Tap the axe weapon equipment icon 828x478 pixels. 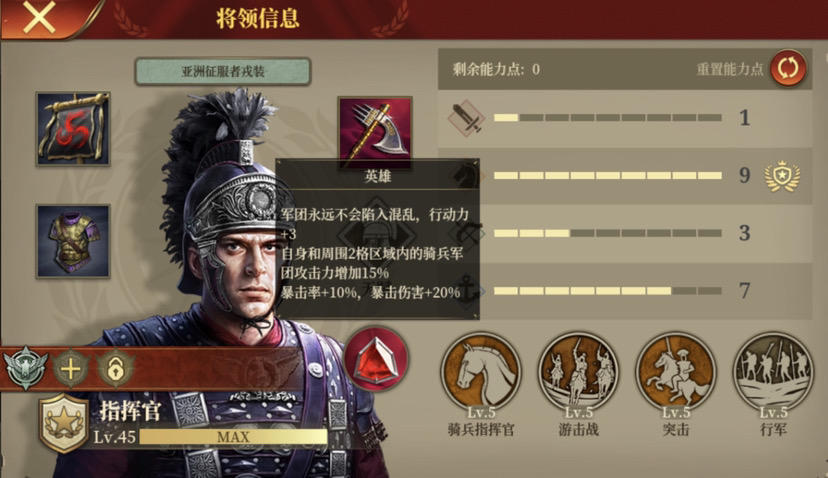(375, 130)
